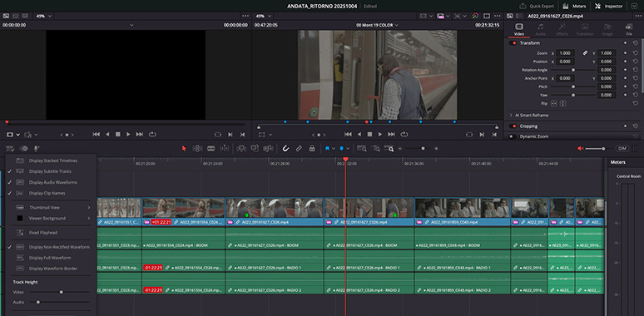Toggle the Zoom X/Y link icon
The image size is (644, 316).
[585, 53]
